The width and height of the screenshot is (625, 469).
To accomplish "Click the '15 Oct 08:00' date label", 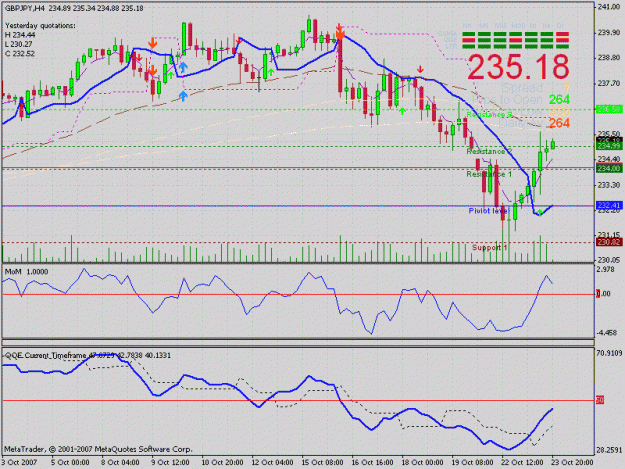I will (x=322, y=462).
